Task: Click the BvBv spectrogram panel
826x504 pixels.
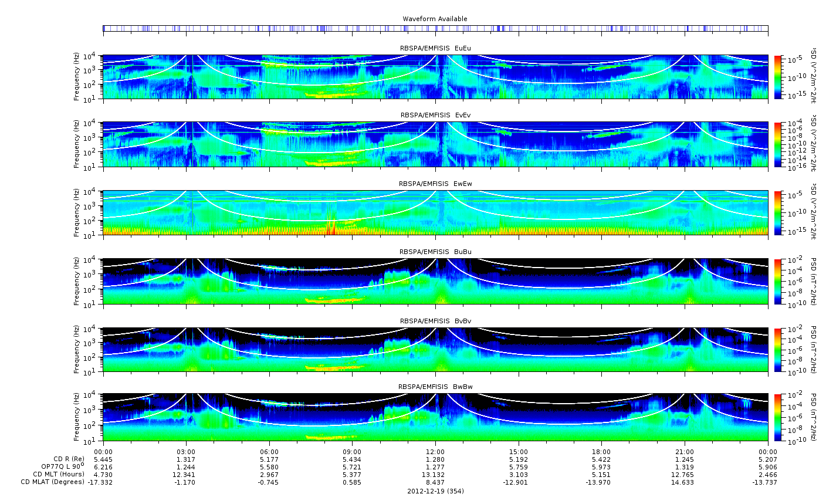Action: click(435, 350)
